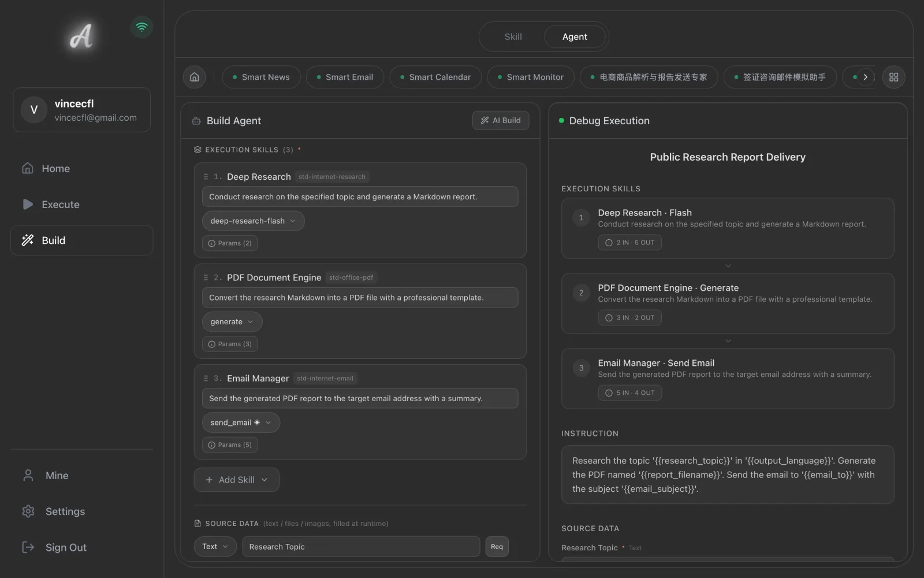Click the Home house icon in the sidebar
The width and height of the screenshot is (924, 578).
point(27,168)
